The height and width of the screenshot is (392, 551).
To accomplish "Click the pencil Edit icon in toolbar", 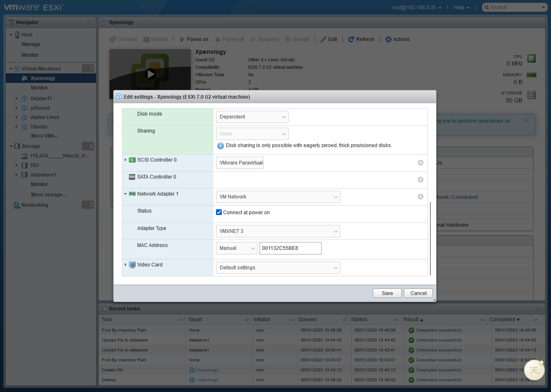I will (323, 39).
